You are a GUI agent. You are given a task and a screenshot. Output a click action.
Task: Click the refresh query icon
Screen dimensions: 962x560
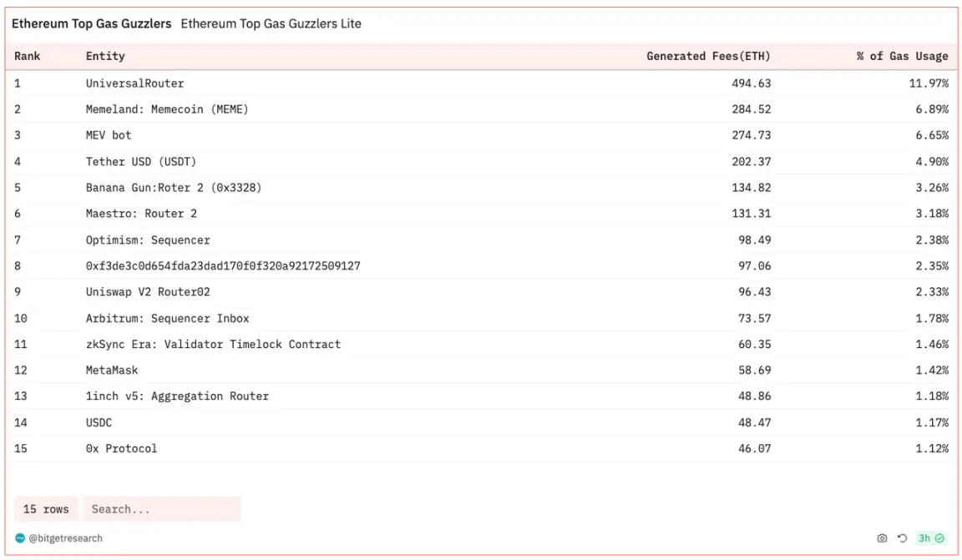902,538
